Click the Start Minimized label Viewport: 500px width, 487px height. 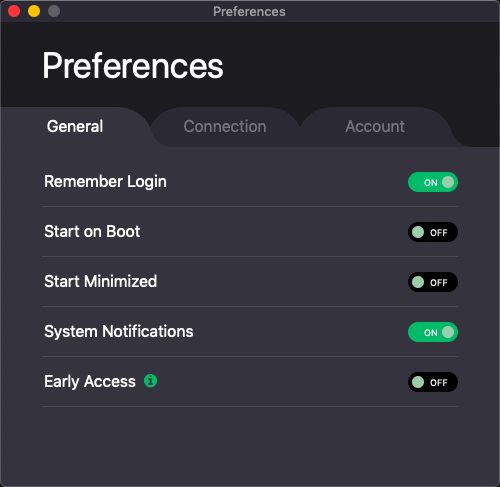coord(101,282)
